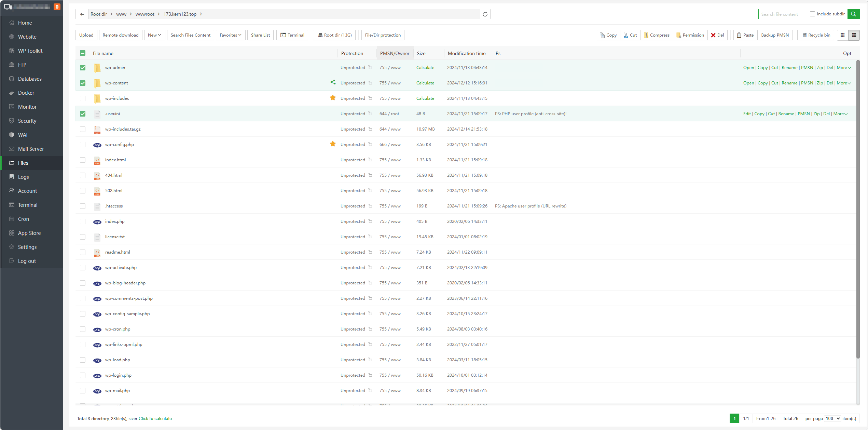868x430 pixels.
Task: Check the wp-includes folder checkbox
Action: (83, 98)
